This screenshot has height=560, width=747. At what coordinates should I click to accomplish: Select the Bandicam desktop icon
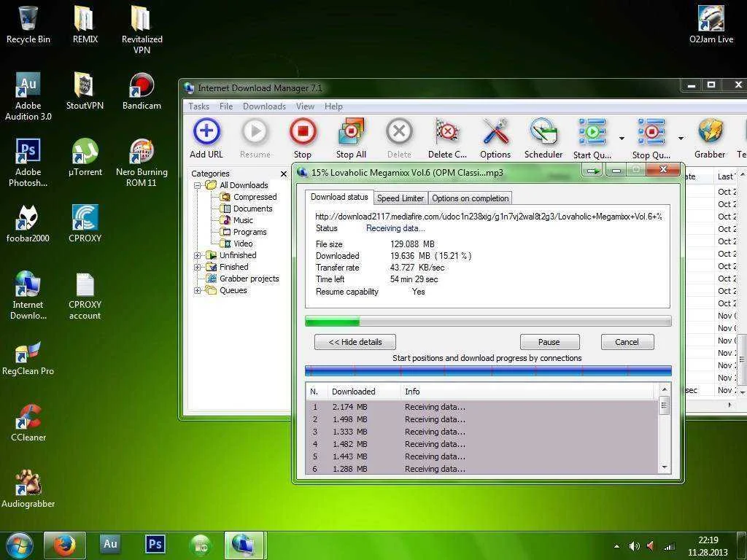pos(142,91)
